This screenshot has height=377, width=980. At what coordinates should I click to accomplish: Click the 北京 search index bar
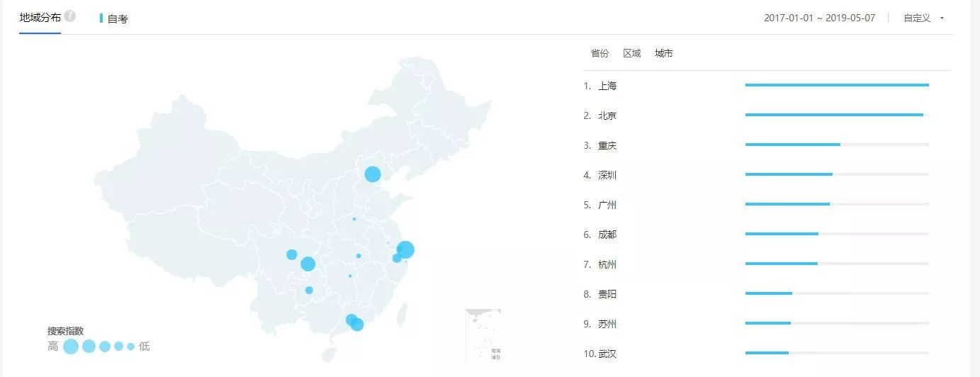[x=837, y=115]
